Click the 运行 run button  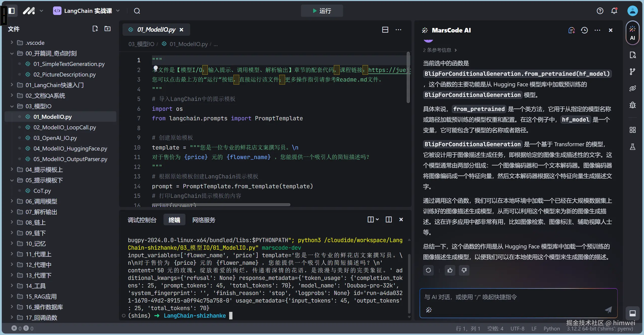coord(321,11)
